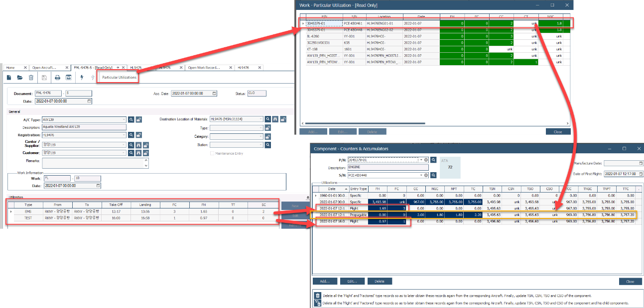Click search icon next to S/N field
Viewport: 644px width, 308px height.
(434, 175)
